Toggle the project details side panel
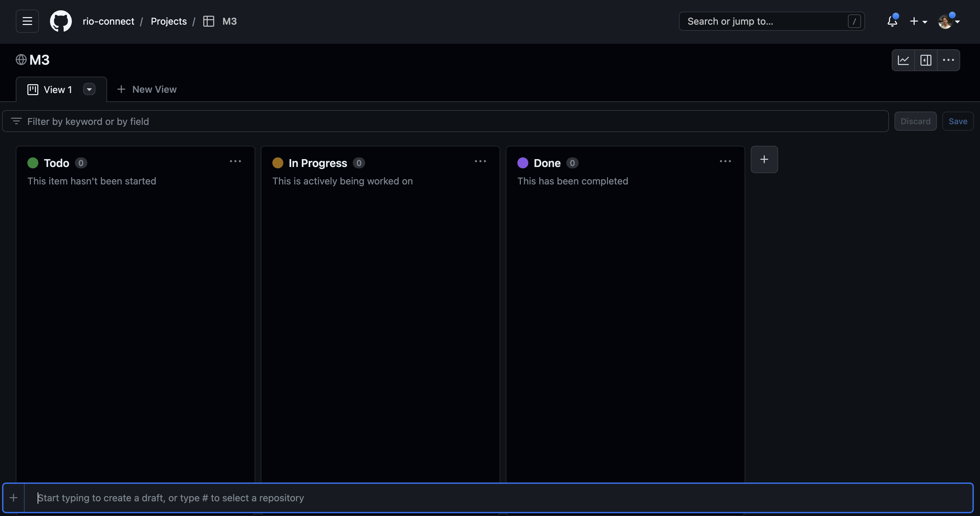 point(926,60)
